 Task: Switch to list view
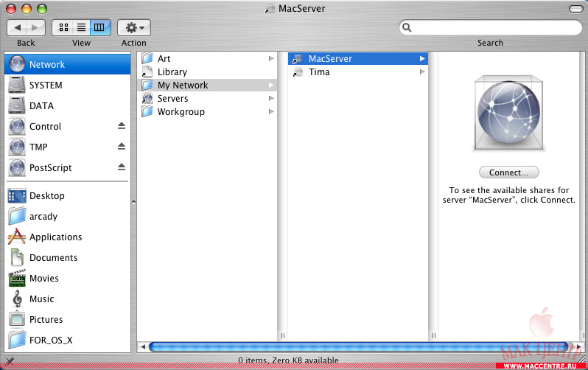[81, 27]
